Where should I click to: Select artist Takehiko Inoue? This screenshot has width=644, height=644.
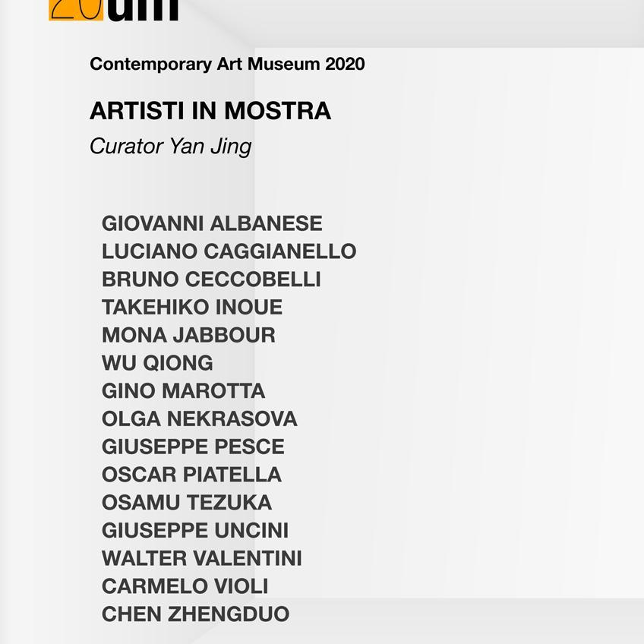192,308
